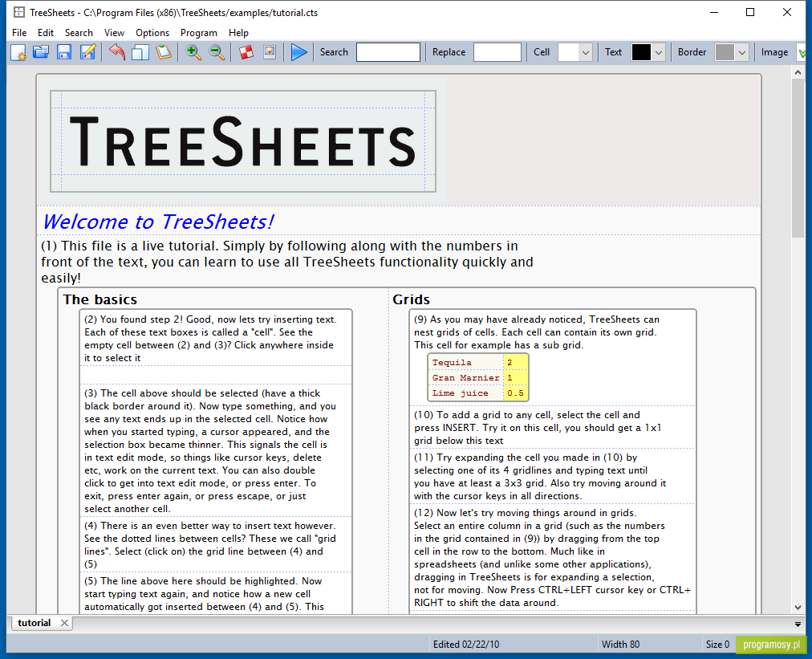This screenshot has height=659, width=812.
Task: Select the 'Grids' heading cell
Action: coord(411,299)
